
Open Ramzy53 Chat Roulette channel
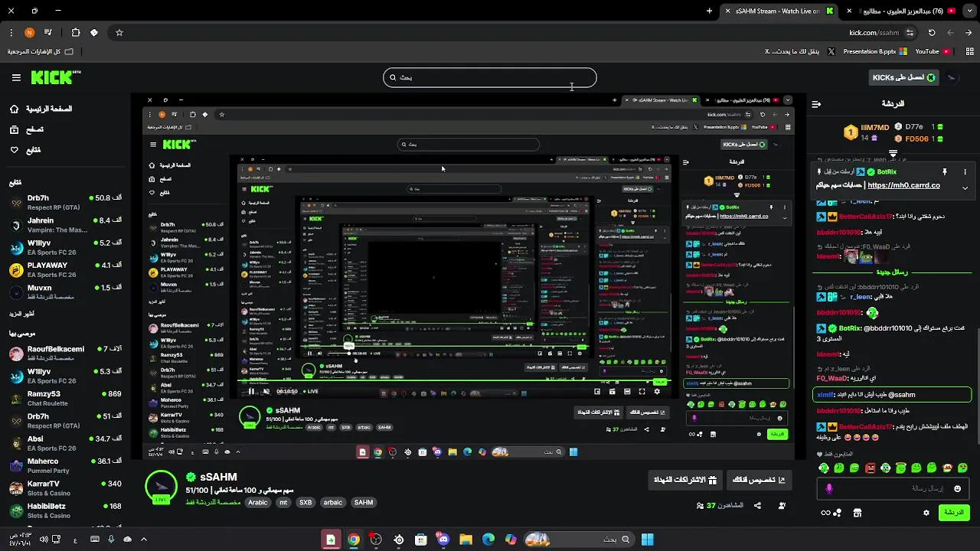(66, 398)
